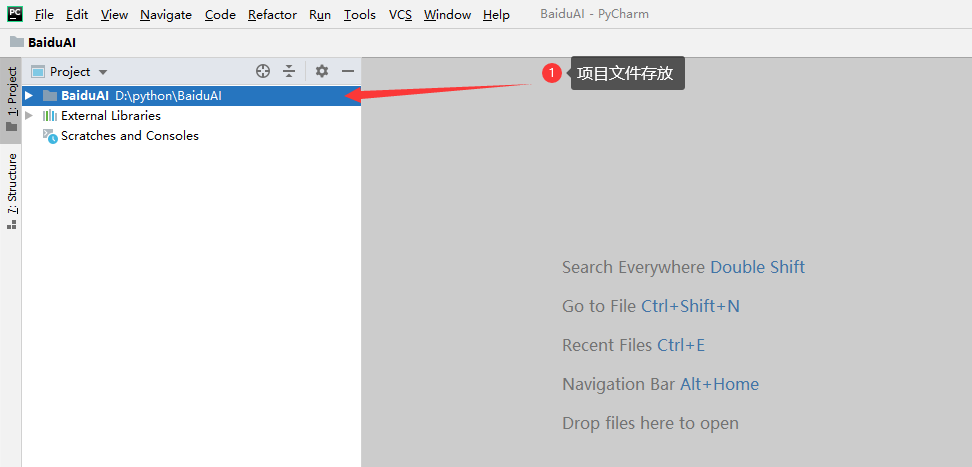This screenshot has width=972, height=467.
Task: Select Scratches and Consoles item
Action: (x=130, y=136)
